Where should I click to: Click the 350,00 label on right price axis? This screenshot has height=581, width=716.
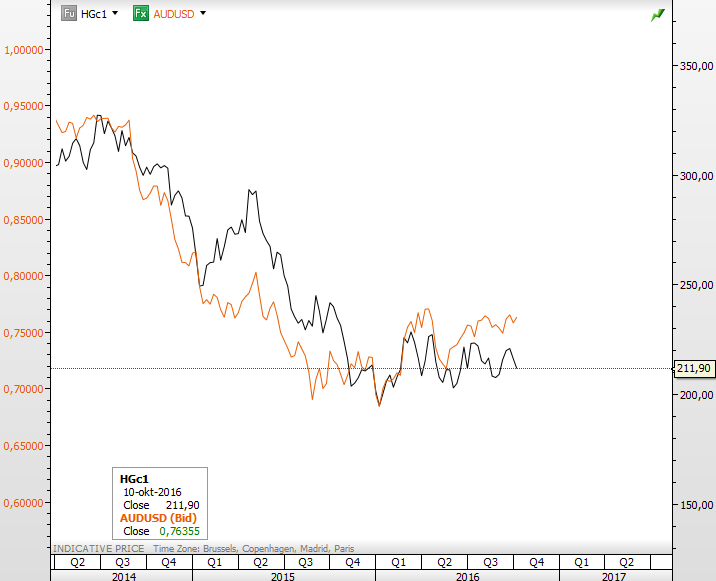[686, 66]
